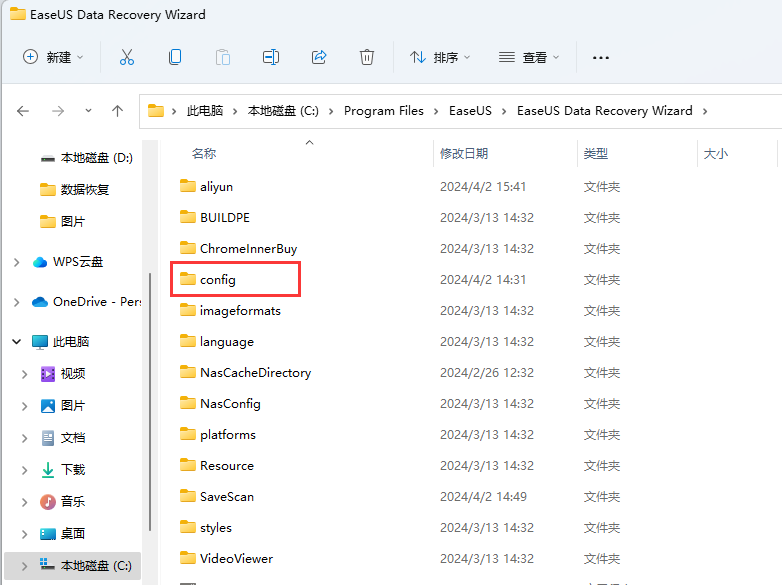This screenshot has height=585, width=782.
Task: Select the Resource folder
Action: tap(226, 465)
